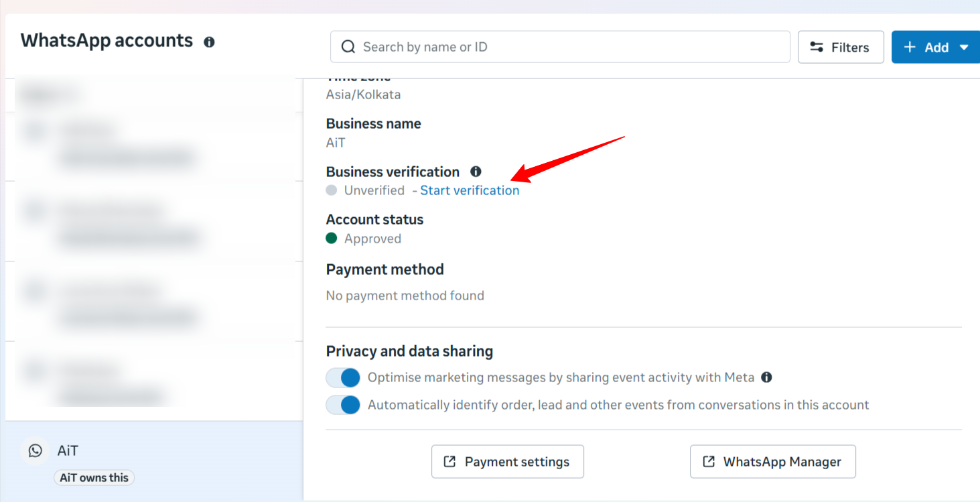Open the Business verification info tooltip icon
This screenshot has width=980, height=502.
[x=476, y=172]
